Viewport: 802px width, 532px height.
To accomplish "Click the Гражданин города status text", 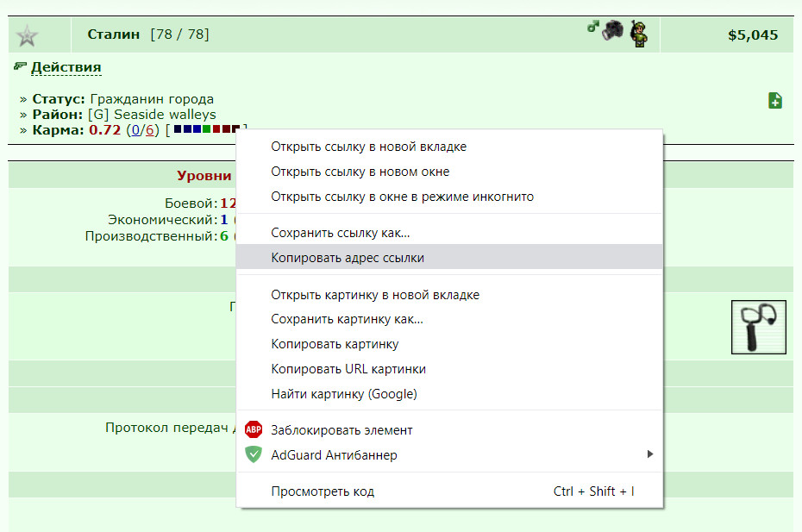I will pyautogui.click(x=152, y=99).
